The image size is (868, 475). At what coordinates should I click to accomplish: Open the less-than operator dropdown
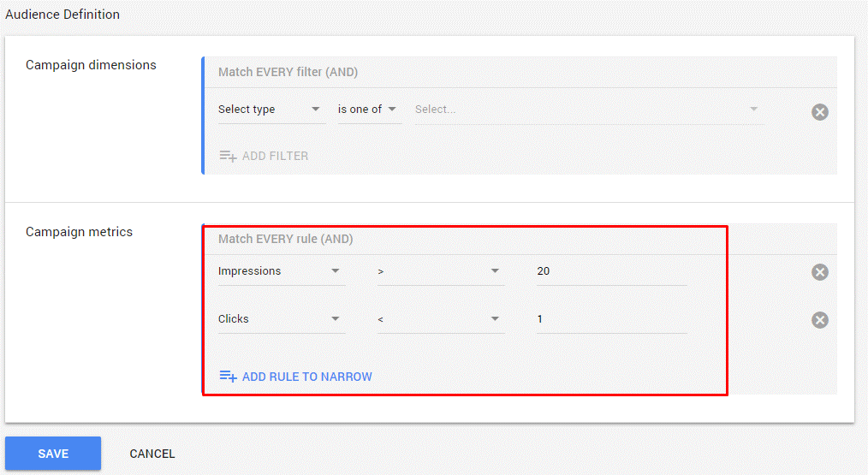point(440,319)
